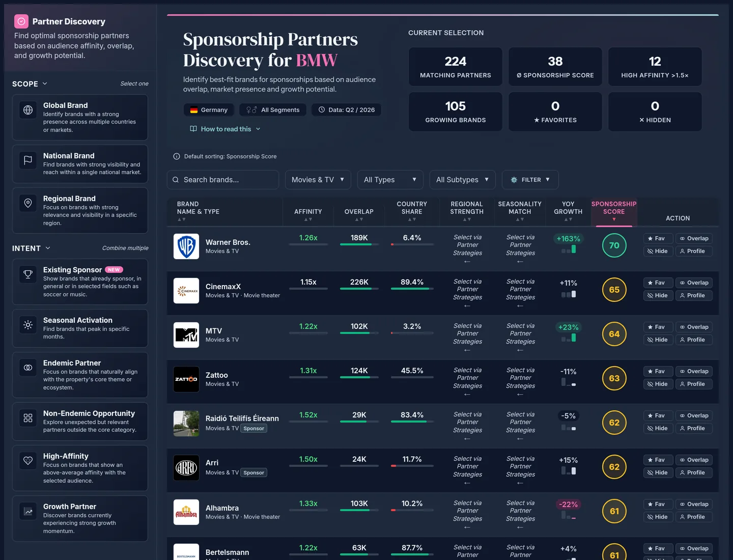Screen dimensions: 733x560
Task: Open the All Subtypes dropdown
Action: [463, 180]
